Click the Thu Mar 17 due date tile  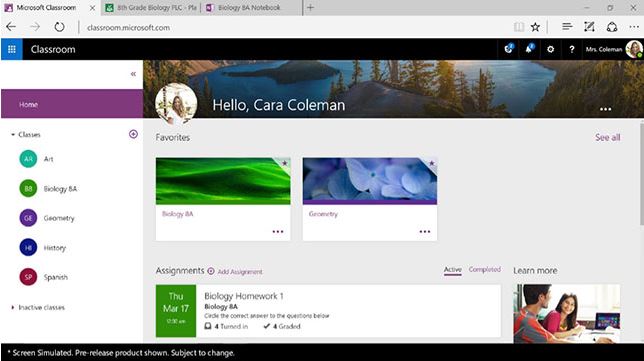click(176, 311)
